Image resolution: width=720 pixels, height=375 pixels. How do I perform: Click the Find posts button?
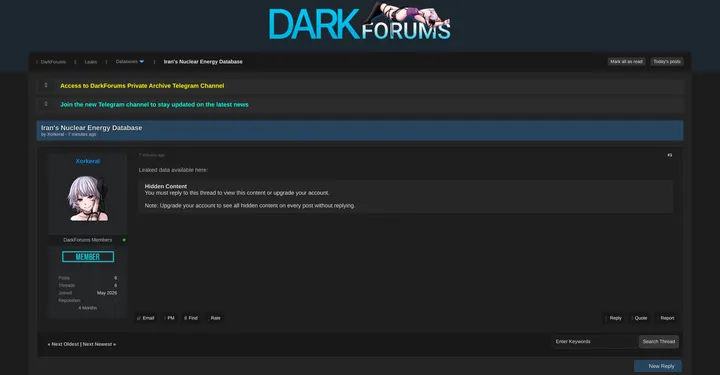[191, 318]
